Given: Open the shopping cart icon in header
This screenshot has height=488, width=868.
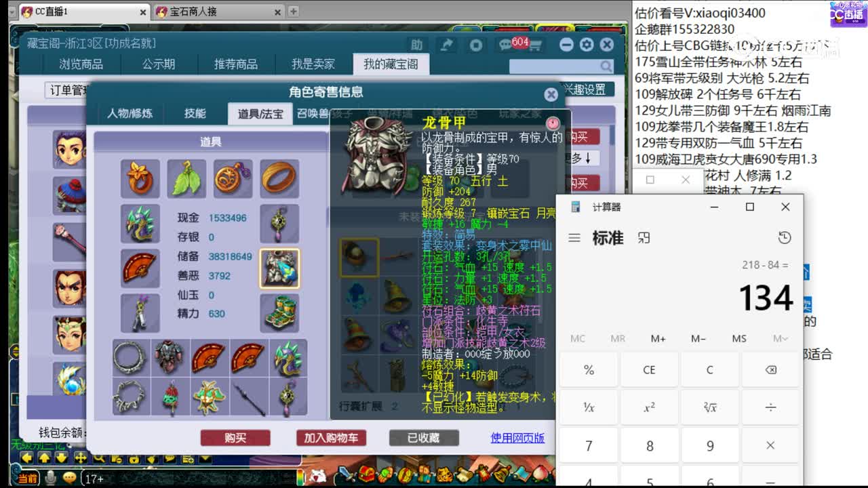Looking at the screenshot, I should [535, 46].
